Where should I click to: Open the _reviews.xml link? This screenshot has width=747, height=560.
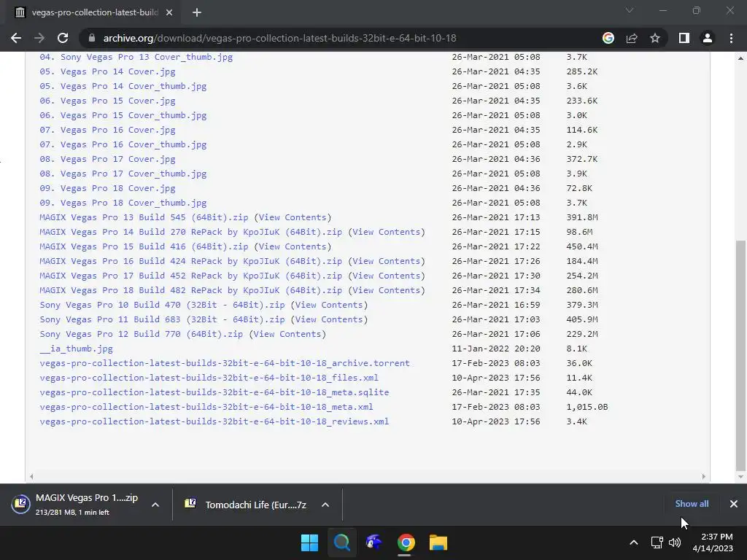214,421
